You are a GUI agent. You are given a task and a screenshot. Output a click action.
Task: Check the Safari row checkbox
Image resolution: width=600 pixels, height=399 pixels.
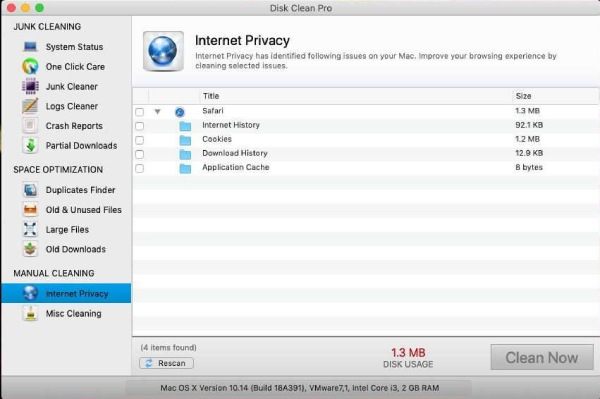point(140,112)
